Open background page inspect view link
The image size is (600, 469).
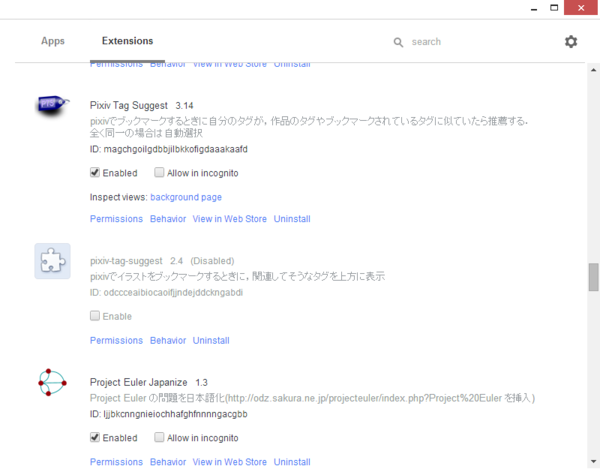(x=186, y=197)
